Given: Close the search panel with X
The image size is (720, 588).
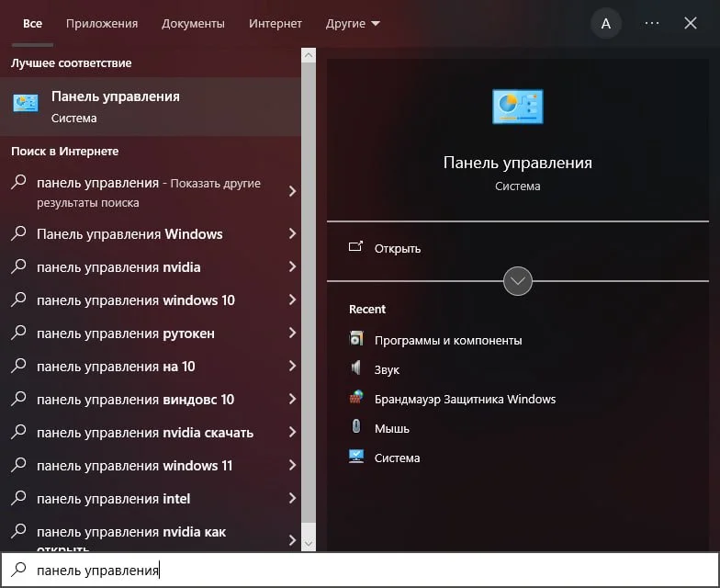Looking at the screenshot, I should pos(691,23).
